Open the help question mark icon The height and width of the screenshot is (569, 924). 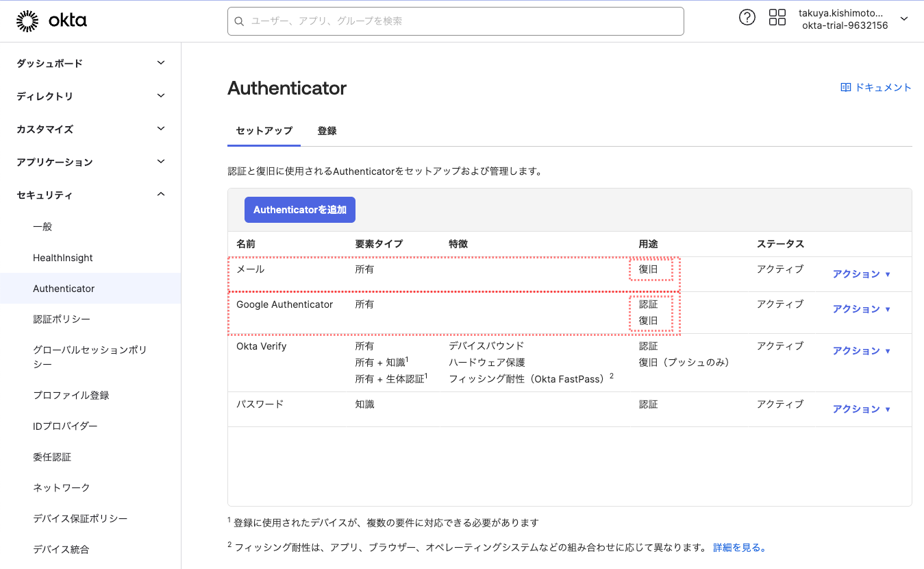747,17
